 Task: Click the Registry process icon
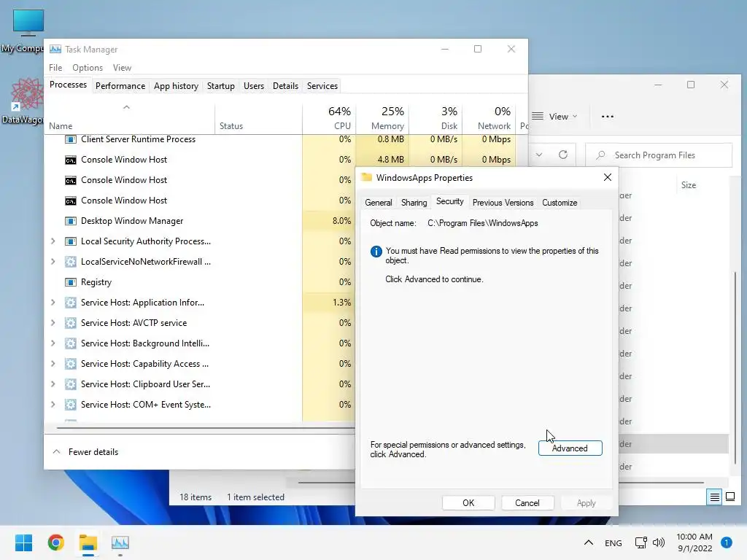(71, 282)
